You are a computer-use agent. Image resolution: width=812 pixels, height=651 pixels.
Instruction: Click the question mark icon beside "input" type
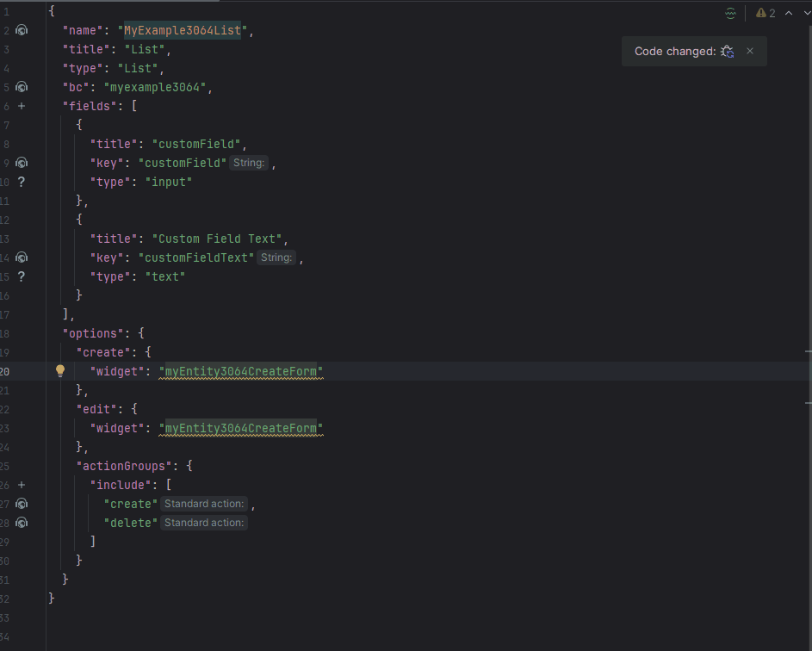[22, 182]
